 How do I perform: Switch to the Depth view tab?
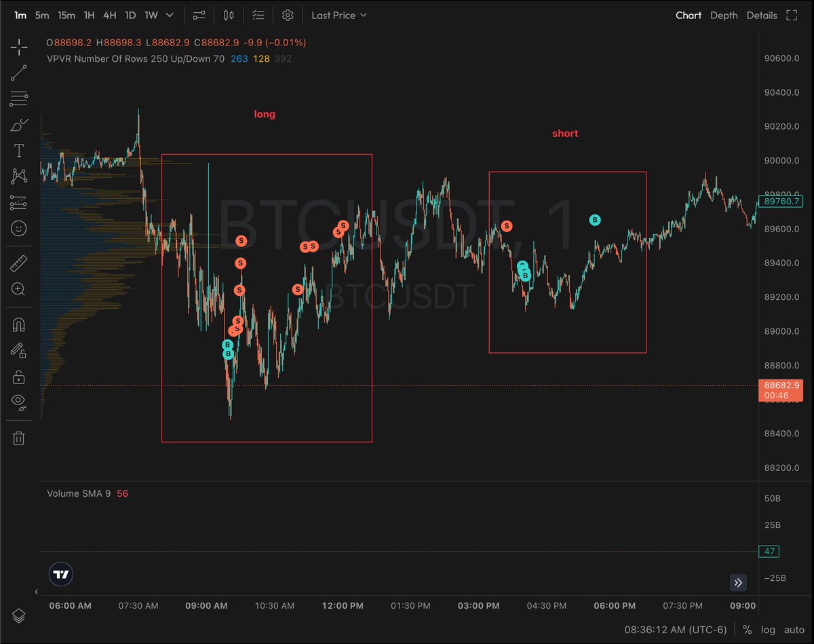[724, 15]
